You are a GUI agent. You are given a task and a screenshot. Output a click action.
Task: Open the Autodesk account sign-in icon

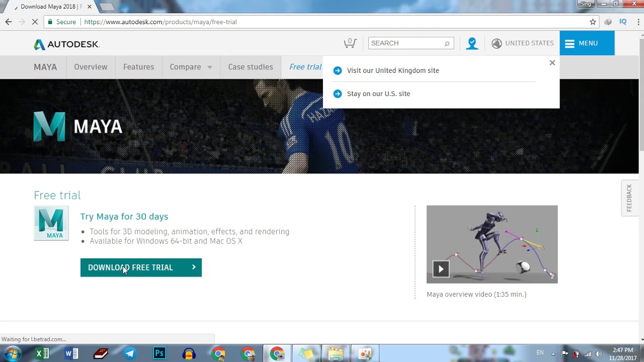(x=472, y=44)
